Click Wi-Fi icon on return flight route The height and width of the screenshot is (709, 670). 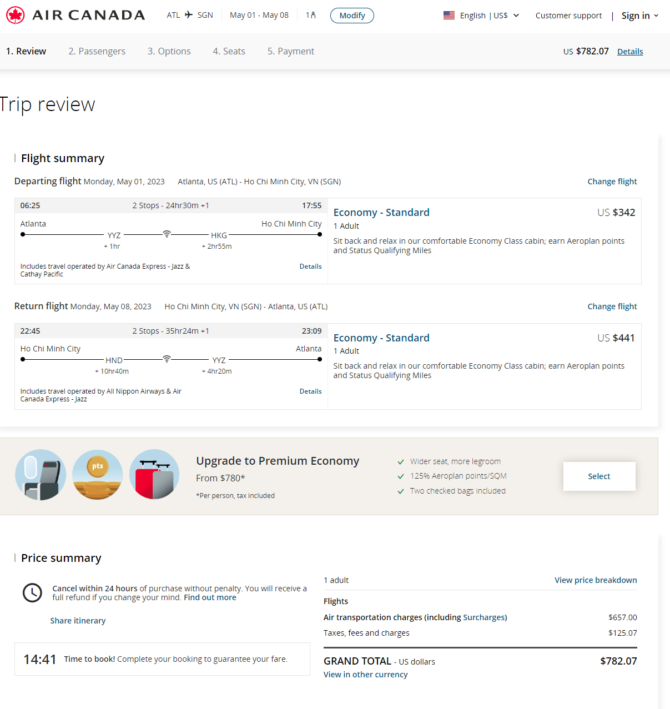point(166,359)
